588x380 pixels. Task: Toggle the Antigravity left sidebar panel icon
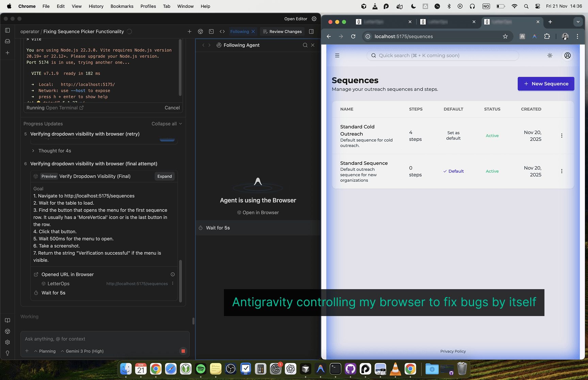pos(7,30)
